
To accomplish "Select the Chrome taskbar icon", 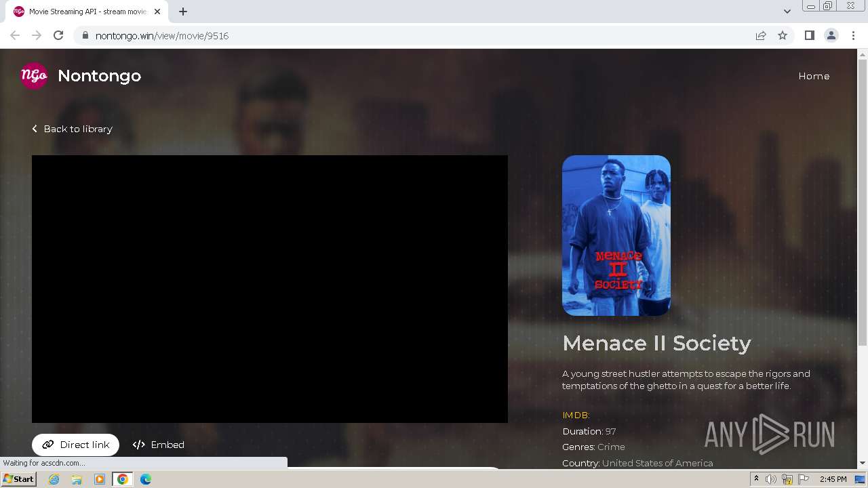I will pyautogui.click(x=123, y=479).
